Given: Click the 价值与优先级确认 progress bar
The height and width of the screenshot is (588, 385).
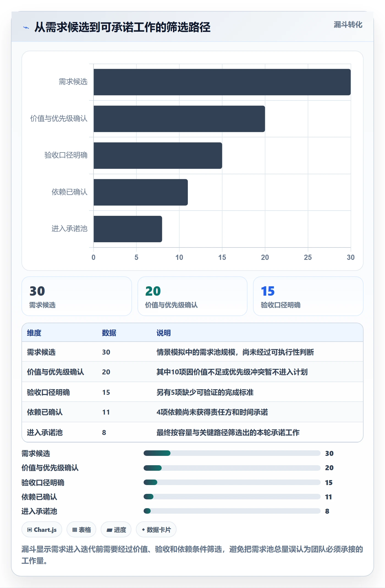Looking at the screenshot, I should pos(232,468).
